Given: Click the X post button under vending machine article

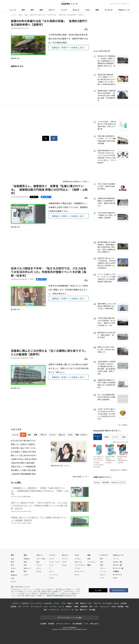Looking at the screenshot, I should pos(34,197).
